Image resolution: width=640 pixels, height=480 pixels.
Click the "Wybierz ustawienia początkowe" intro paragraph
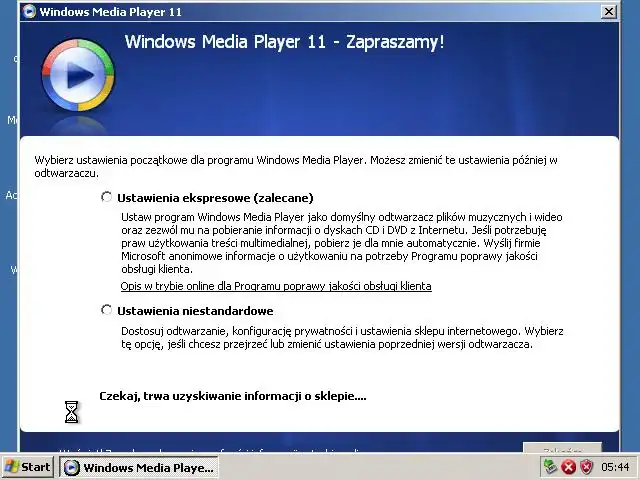pyautogui.click(x=296, y=167)
